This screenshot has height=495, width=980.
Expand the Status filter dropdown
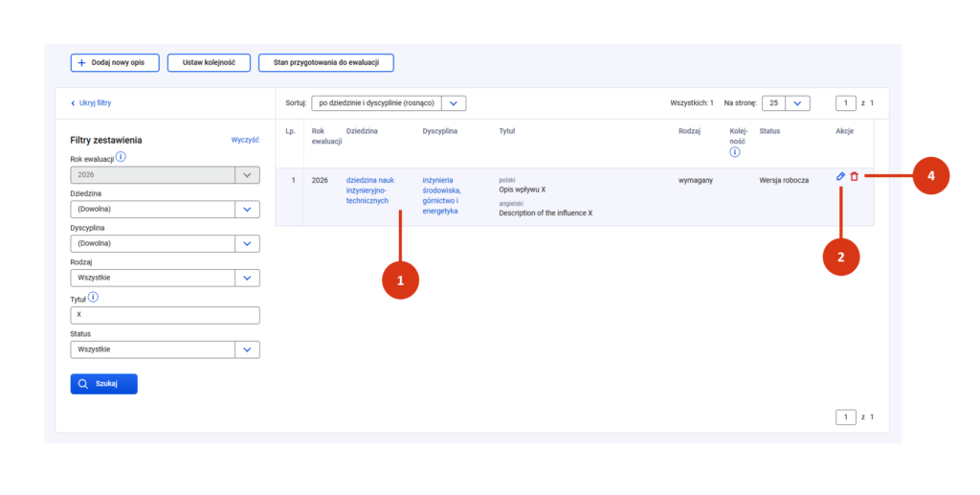click(165, 349)
